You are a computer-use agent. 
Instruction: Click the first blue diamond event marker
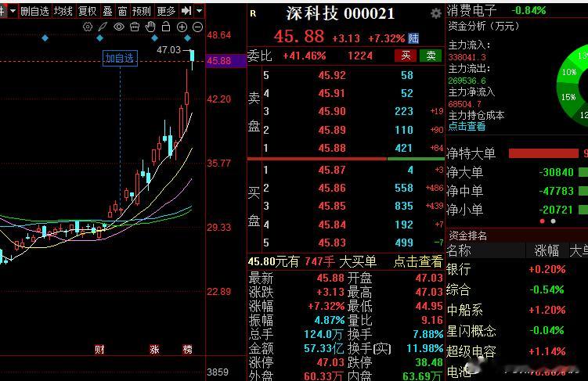click(45, 38)
